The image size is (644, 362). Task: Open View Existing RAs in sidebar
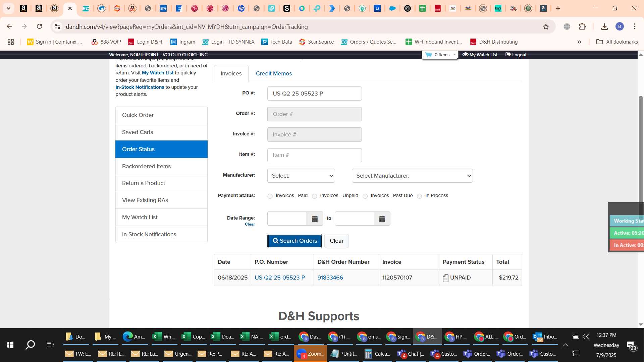161,200
